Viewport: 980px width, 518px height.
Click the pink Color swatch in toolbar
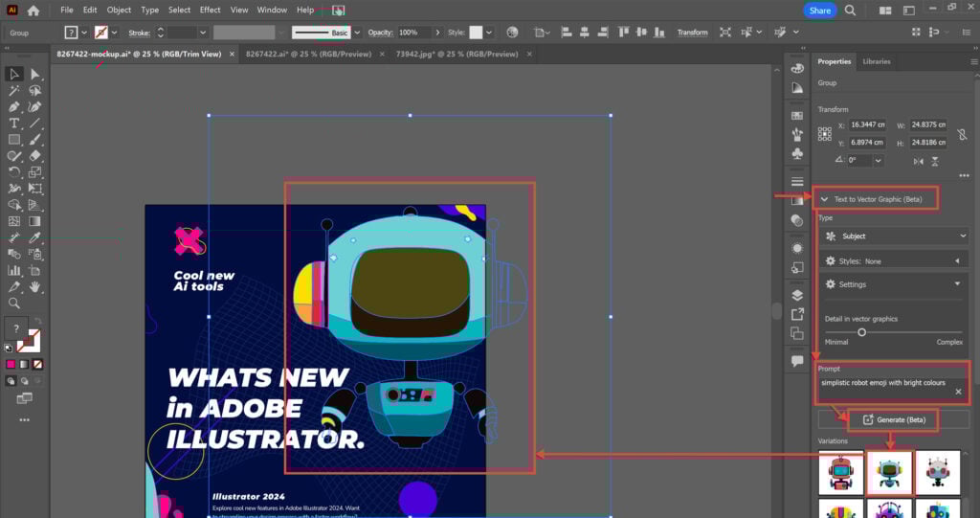pos(11,364)
